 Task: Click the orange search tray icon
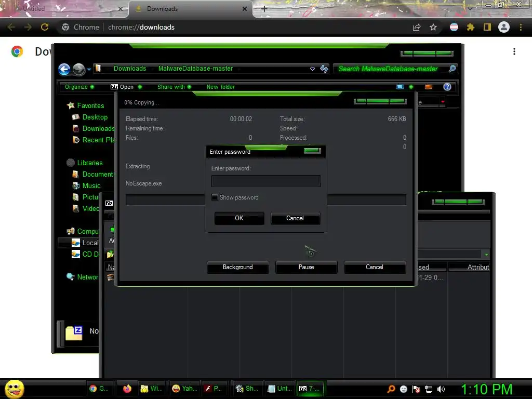pos(391,389)
